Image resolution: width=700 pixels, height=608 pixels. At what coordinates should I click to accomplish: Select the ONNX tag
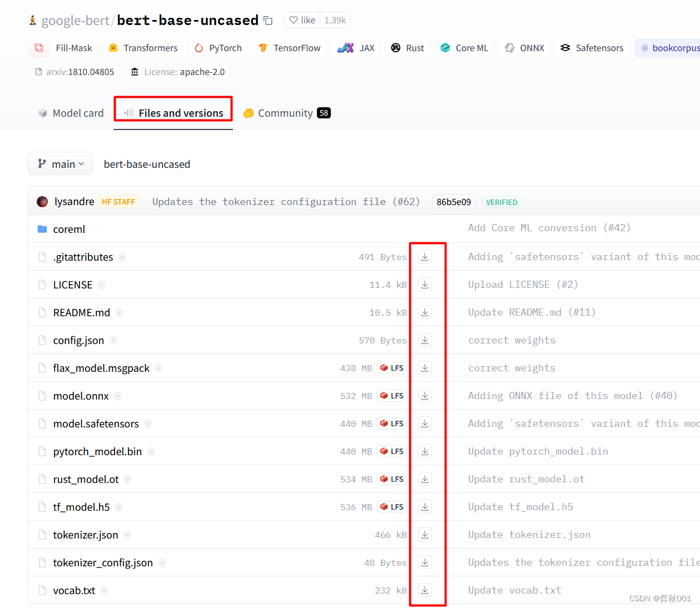pyautogui.click(x=525, y=48)
